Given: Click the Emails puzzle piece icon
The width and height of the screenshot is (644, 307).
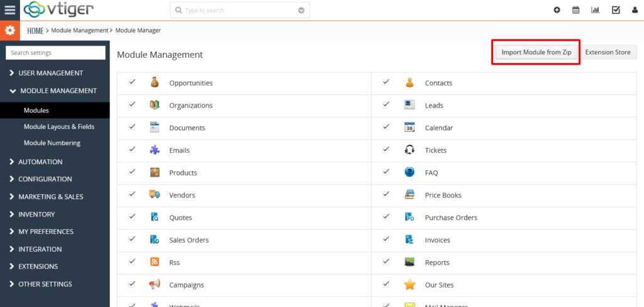Looking at the screenshot, I should pos(155,150).
